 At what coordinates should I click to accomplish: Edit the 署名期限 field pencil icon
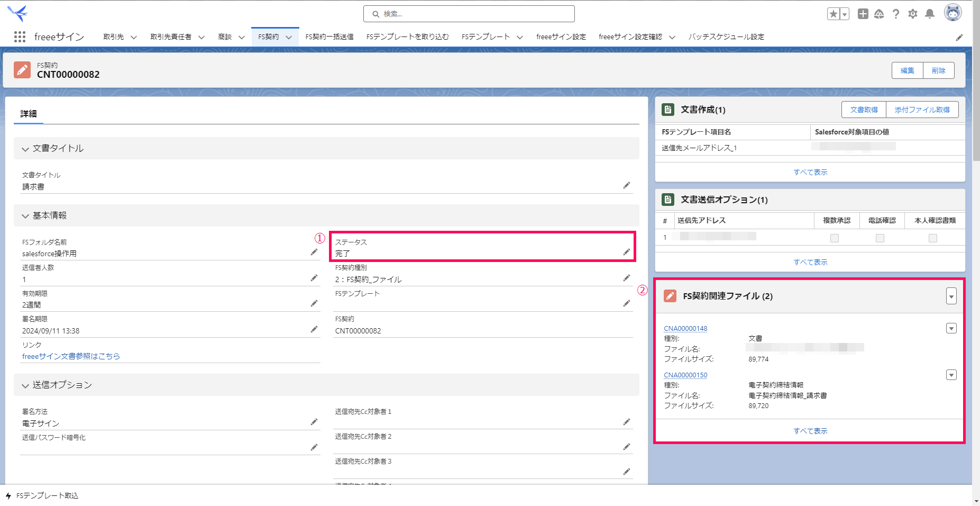tap(314, 329)
